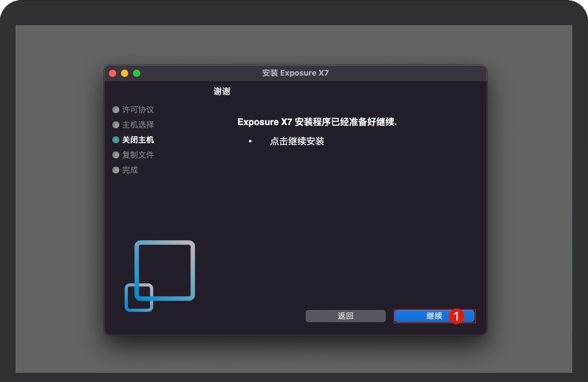This screenshot has height=382, width=588.
Task: Select the 主机选择 step in sidebar
Action: tap(133, 125)
